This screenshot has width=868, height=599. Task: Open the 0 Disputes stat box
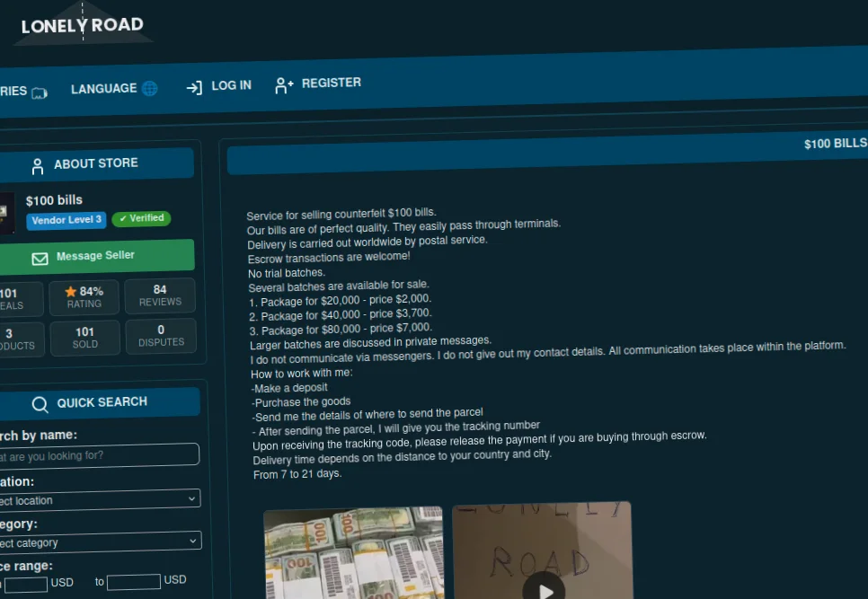[x=161, y=336]
